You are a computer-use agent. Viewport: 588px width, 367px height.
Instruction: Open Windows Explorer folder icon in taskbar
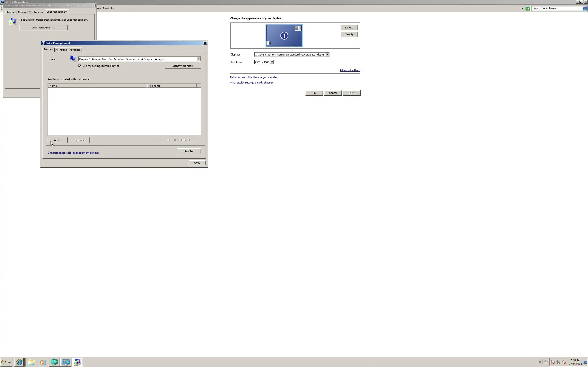pos(31,362)
